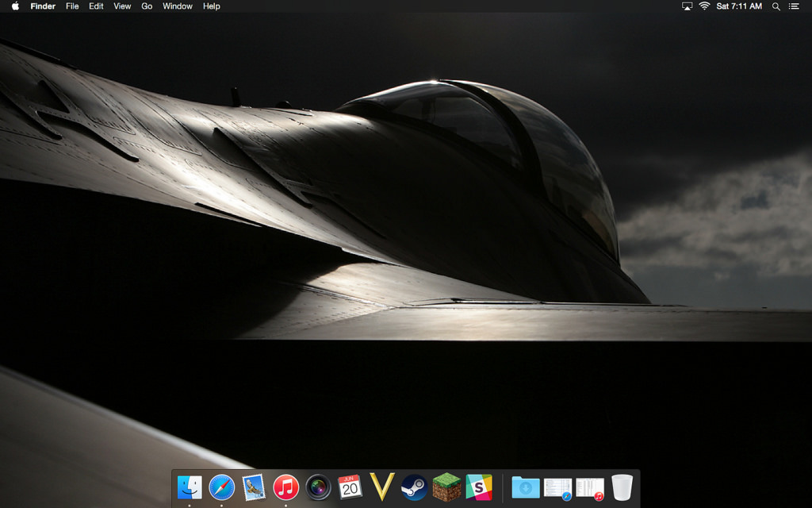
Task: Open the Trash in the Dock
Action: pyautogui.click(x=622, y=487)
